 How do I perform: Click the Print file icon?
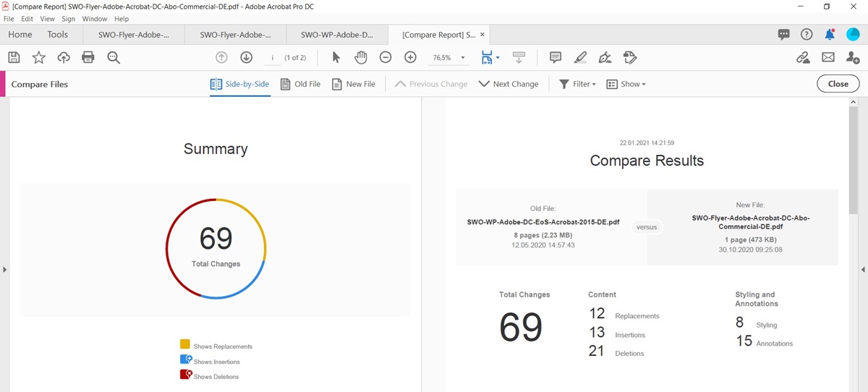point(88,58)
